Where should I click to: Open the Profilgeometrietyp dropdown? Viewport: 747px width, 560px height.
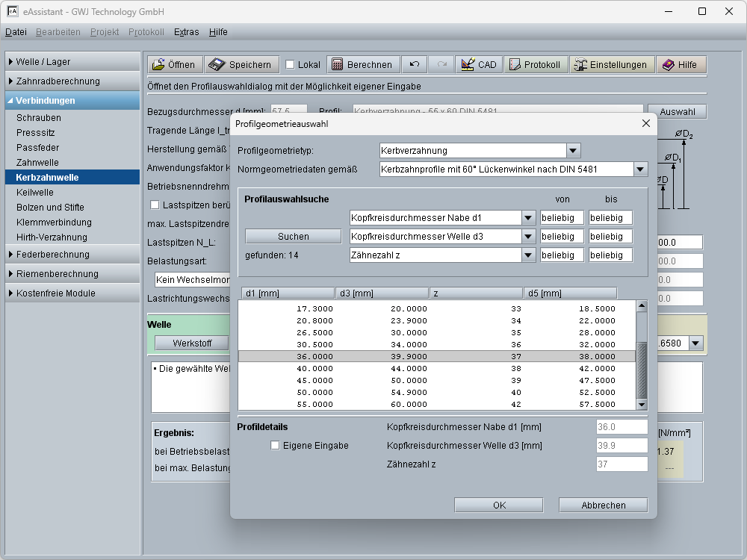coord(573,151)
